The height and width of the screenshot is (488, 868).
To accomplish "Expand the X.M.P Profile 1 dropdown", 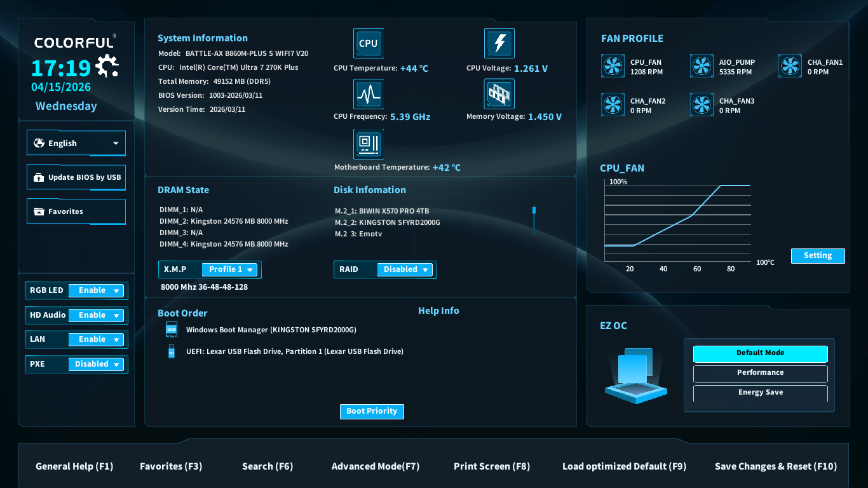I will (x=229, y=269).
